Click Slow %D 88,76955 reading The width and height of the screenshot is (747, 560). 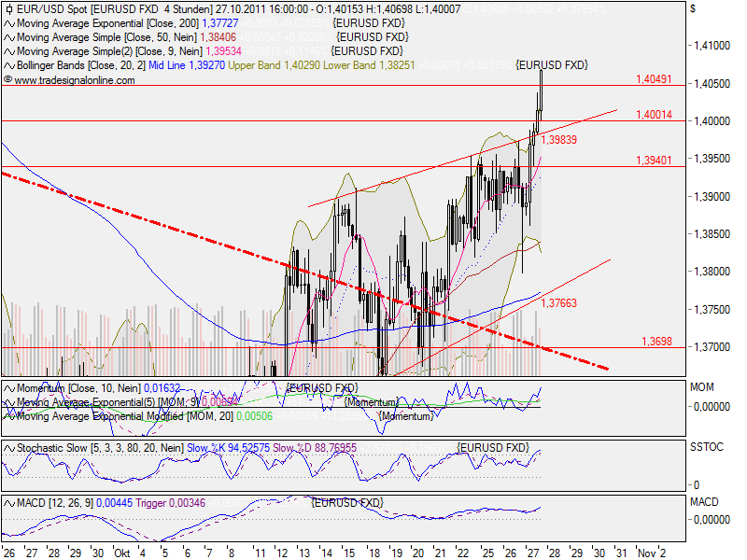315,448
